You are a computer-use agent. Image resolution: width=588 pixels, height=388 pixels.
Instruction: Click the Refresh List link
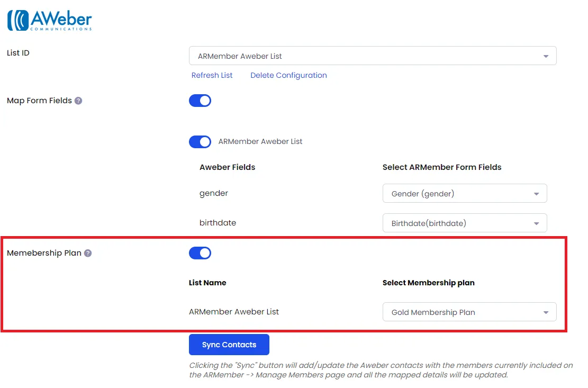coord(212,75)
